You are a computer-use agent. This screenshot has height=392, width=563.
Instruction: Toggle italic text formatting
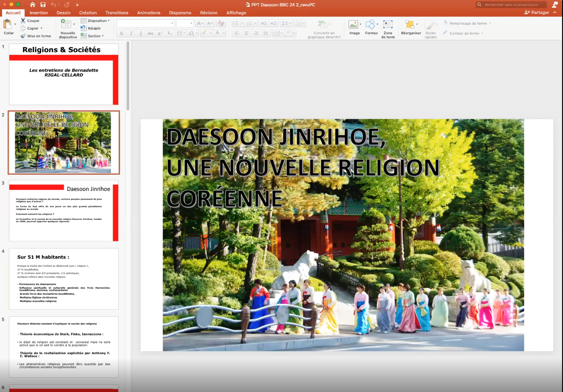coord(131,33)
